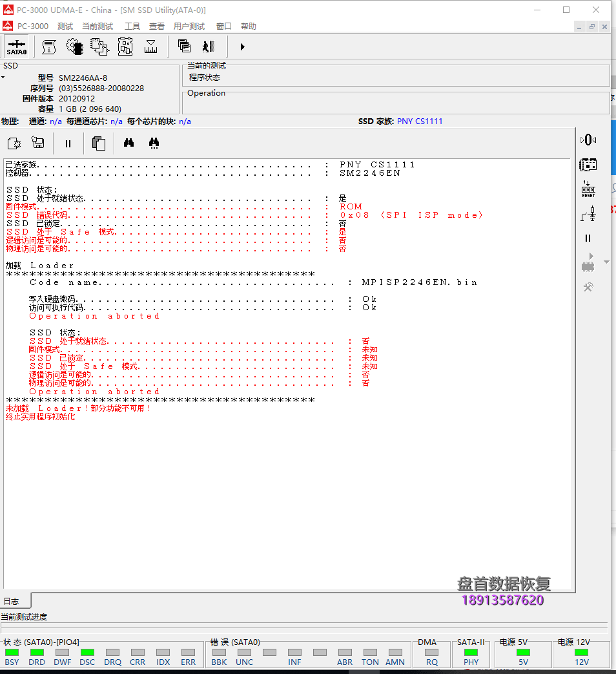Open the drive info scroll icon
This screenshot has height=674, width=616.
coord(49,47)
